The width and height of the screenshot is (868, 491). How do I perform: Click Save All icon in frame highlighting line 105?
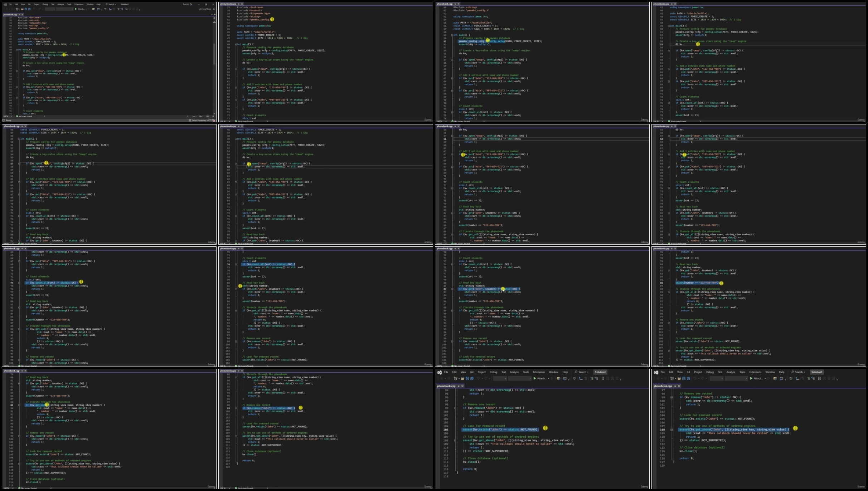click(472, 378)
